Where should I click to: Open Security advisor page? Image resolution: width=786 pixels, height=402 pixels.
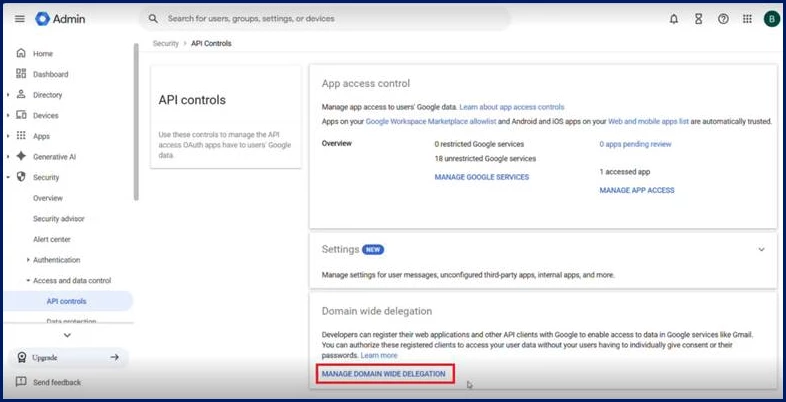[59, 219]
